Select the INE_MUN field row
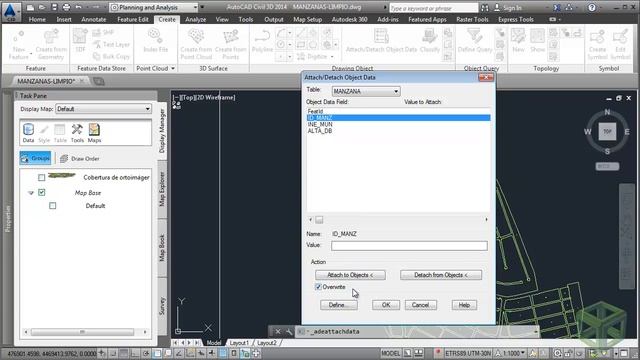640x360 pixels. click(398, 124)
